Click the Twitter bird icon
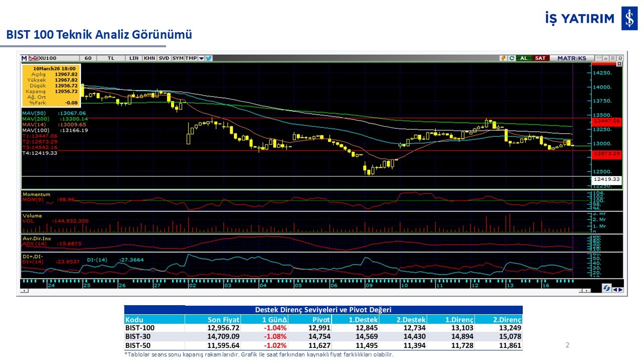Viewport: 644px width, 362px height. click(209, 58)
